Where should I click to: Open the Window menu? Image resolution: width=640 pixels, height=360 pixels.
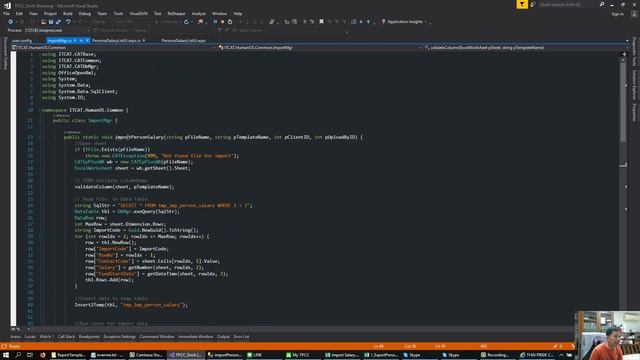220,13
